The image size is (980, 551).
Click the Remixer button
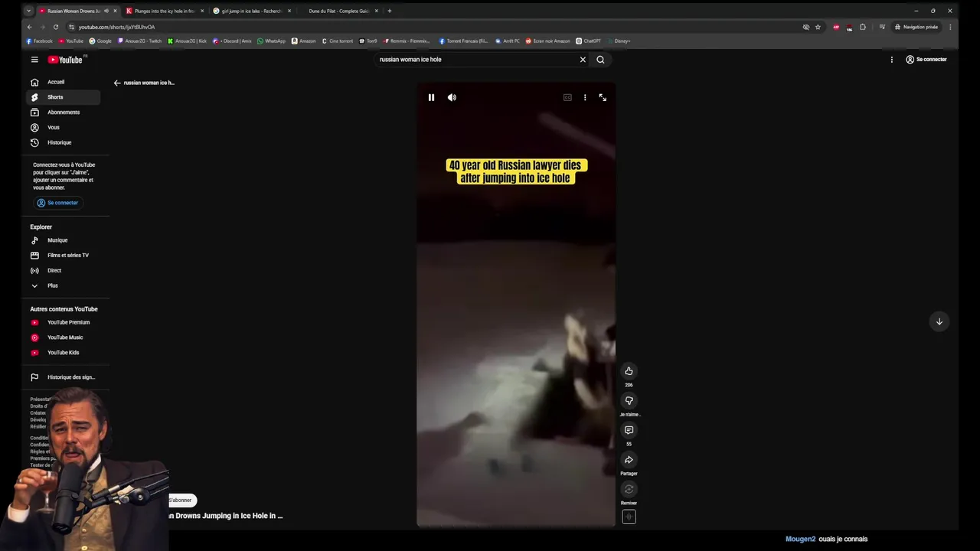[629, 490]
